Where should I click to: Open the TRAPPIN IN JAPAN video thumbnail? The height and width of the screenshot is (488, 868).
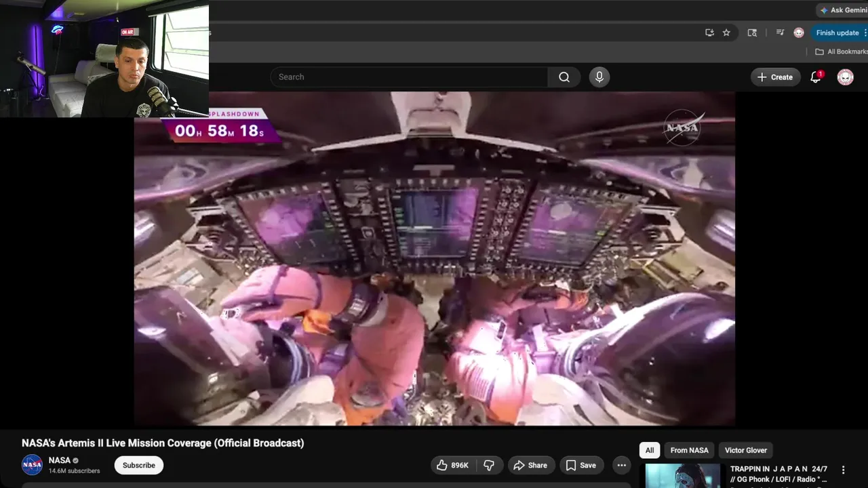(x=683, y=476)
